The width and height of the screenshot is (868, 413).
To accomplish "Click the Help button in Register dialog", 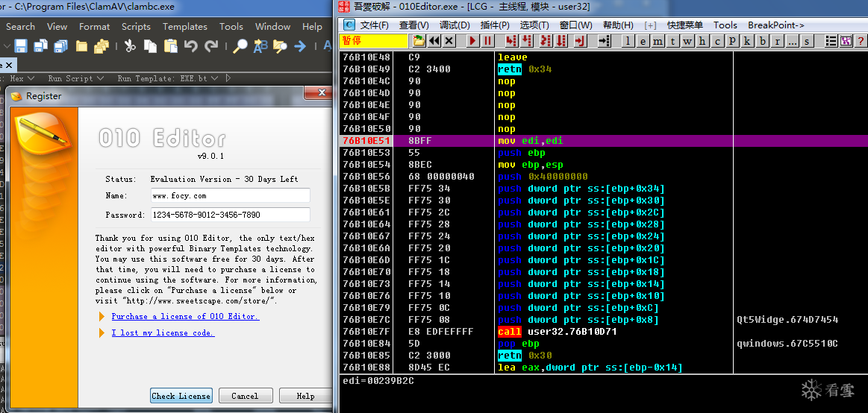I will point(305,396).
